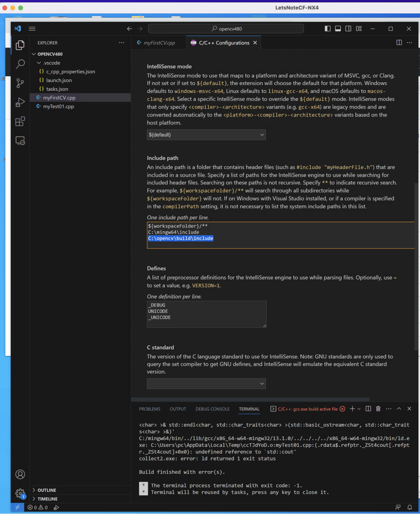The width and height of the screenshot is (420, 514).
Task: Close the bottom panel
Action: coord(409,409)
